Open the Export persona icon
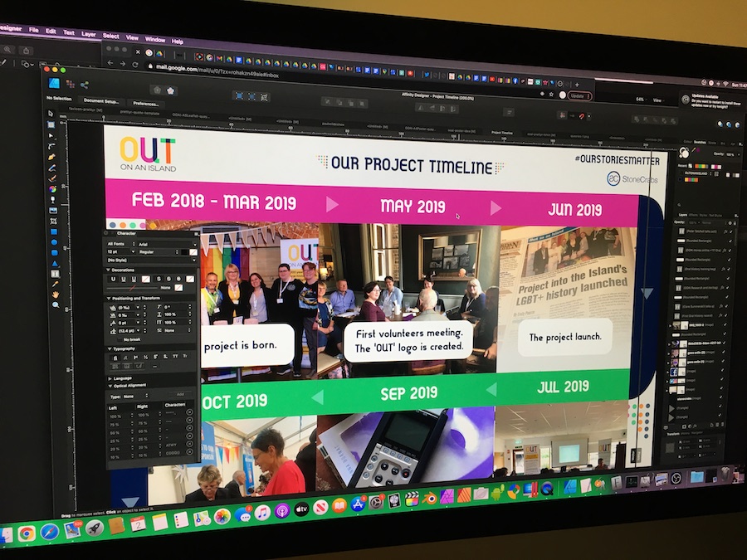 [x=85, y=84]
